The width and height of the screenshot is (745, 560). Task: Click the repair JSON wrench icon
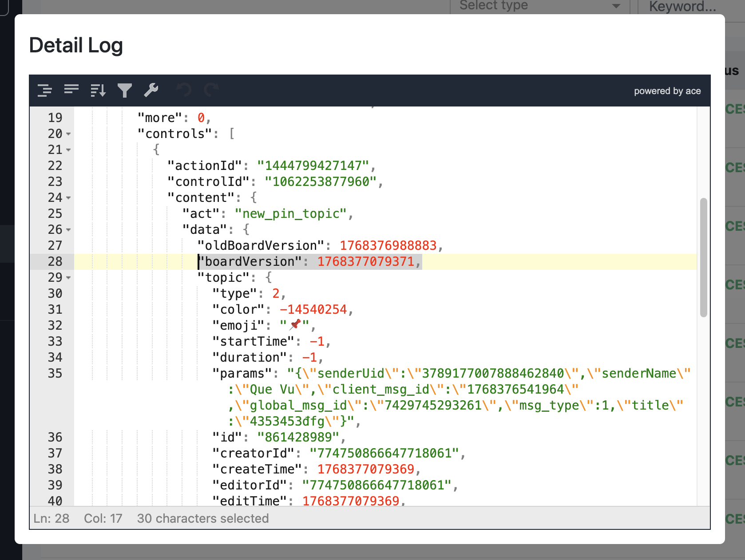pos(151,91)
